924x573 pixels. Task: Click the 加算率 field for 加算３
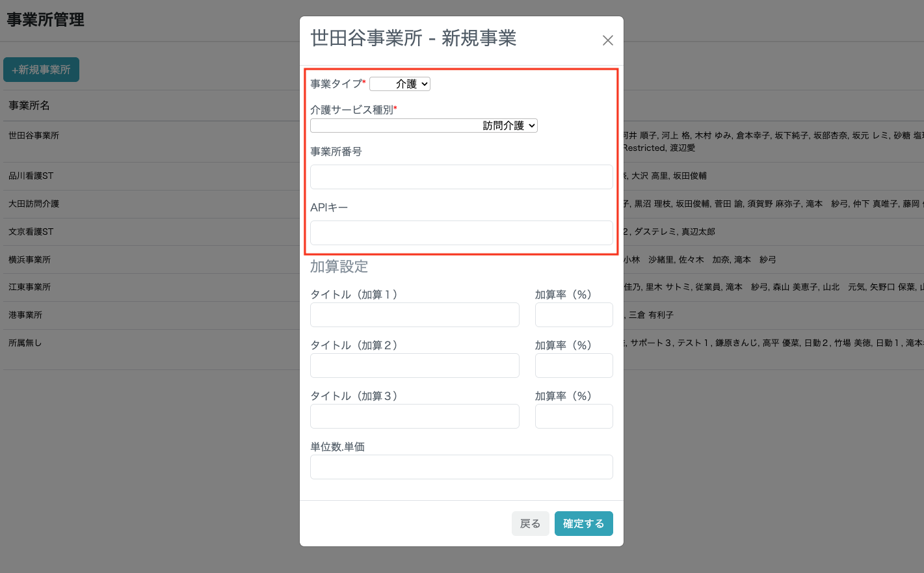point(574,416)
